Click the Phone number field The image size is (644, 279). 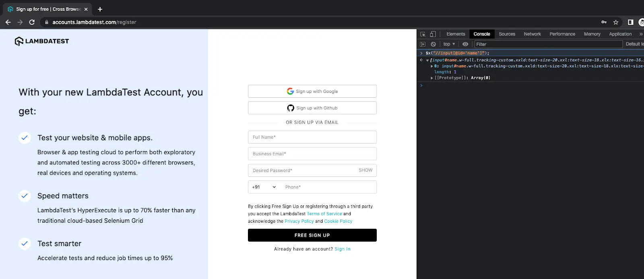[x=329, y=187]
